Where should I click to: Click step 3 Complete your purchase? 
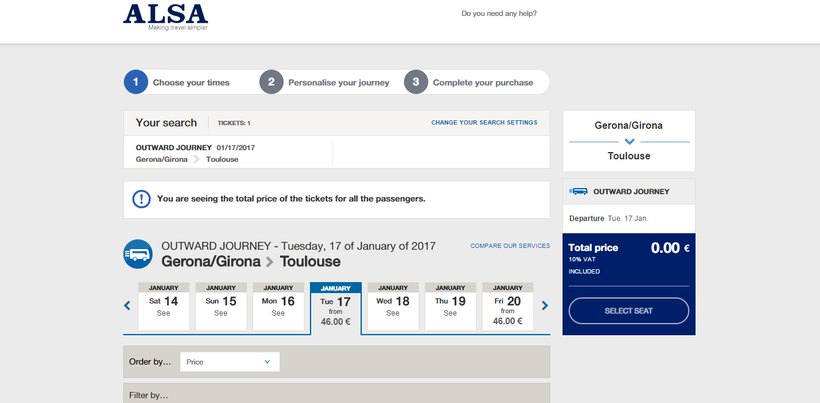[471, 82]
